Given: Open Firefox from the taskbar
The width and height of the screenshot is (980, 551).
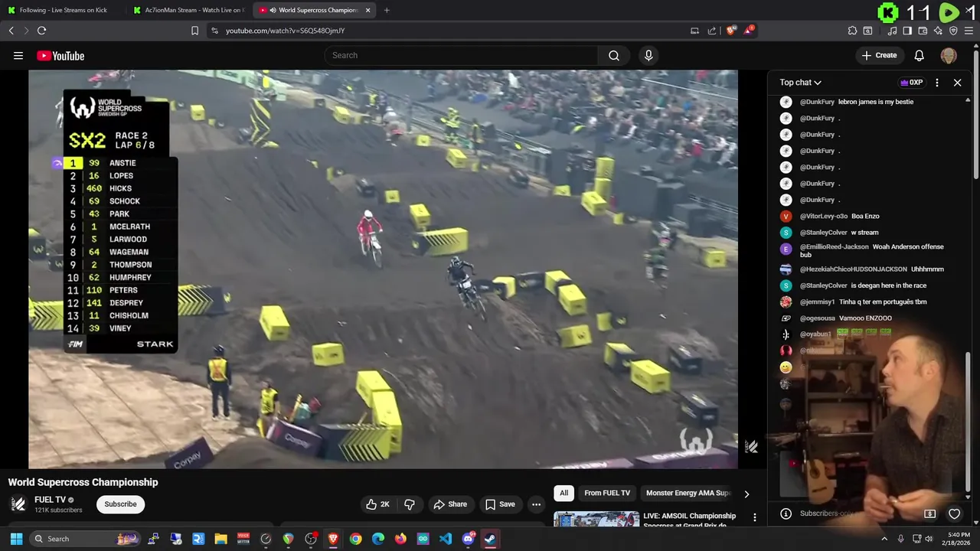Looking at the screenshot, I should pos(400,539).
